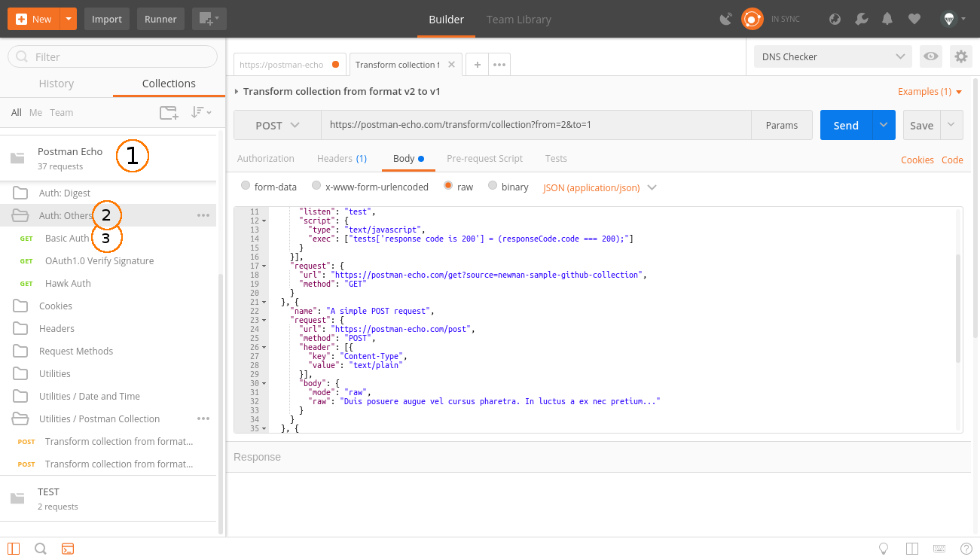Click the request URL input field
This screenshot has height=560, width=980.
527,125
